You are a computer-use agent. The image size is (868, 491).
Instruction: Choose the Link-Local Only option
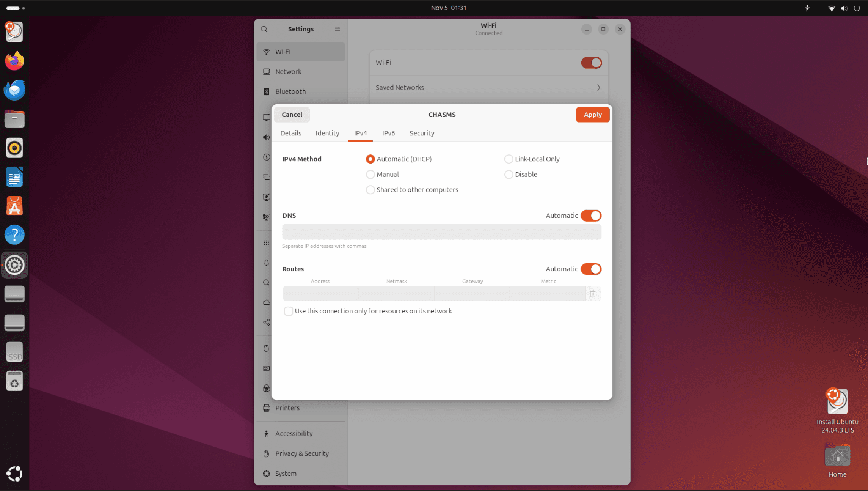509,159
